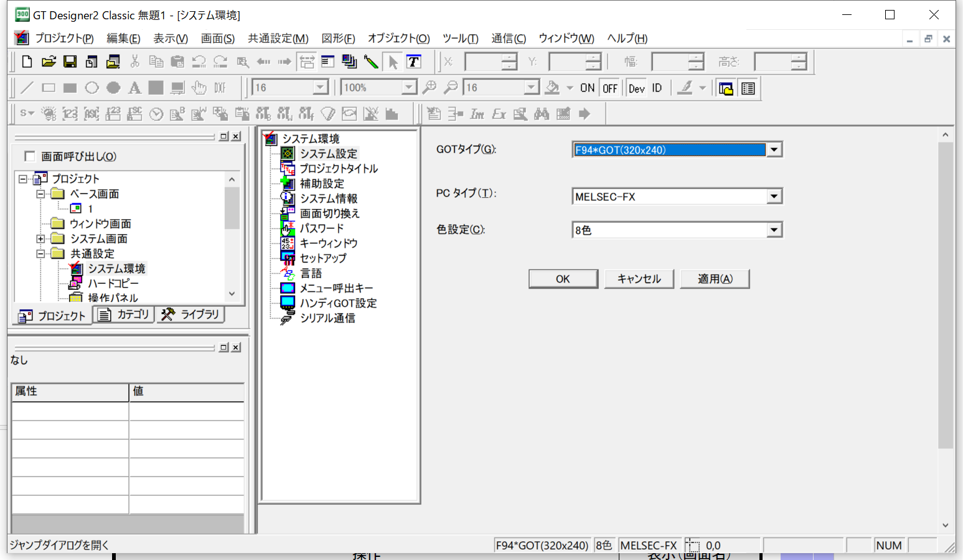Switch to the ライブラリ tab

pos(190,315)
